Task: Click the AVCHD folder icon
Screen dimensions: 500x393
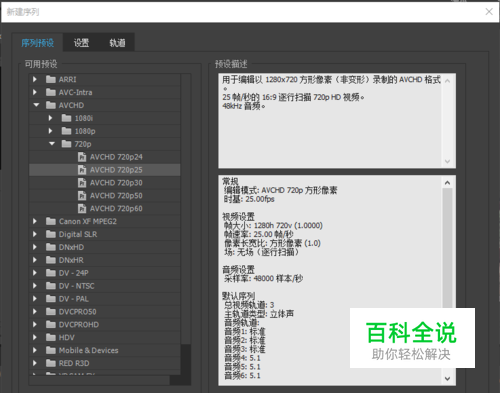Action: coord(51,105)
